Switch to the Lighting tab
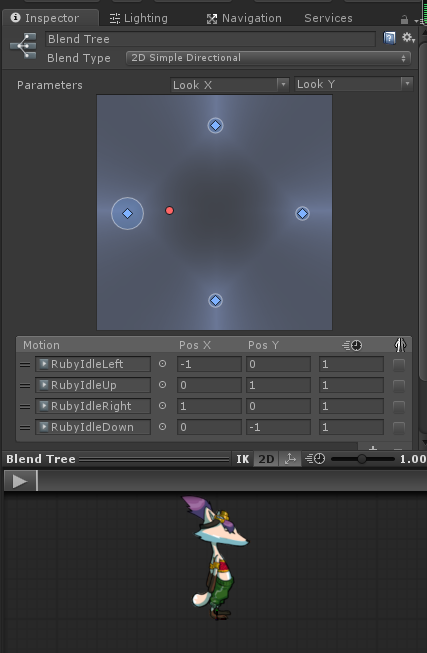The width and height of the screenshot is (427, 653). click(138, 18)
